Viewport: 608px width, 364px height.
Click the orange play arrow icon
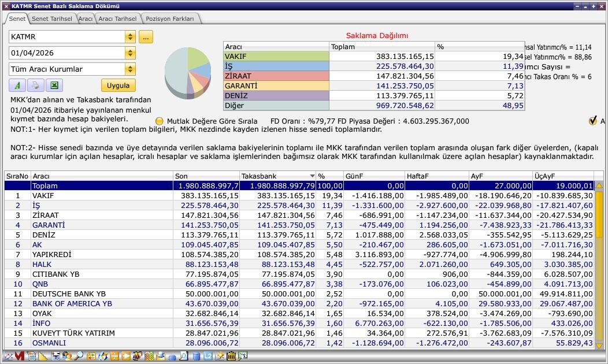(x=125, y=356)
